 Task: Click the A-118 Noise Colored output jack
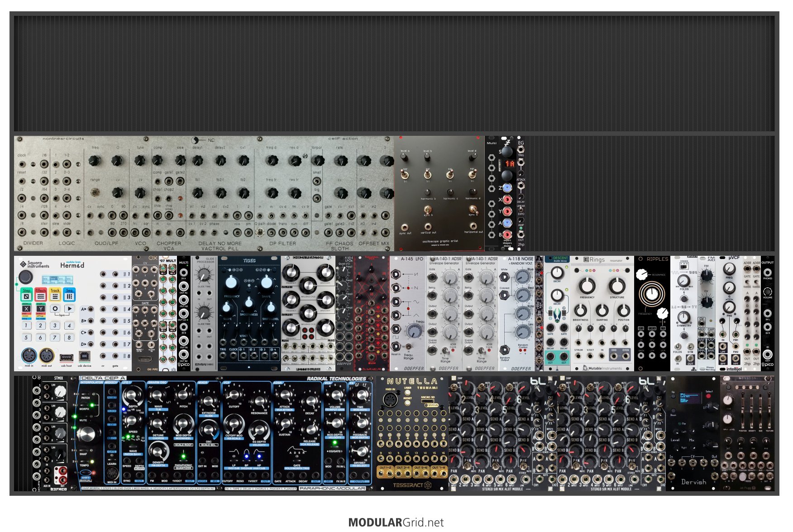505,296
